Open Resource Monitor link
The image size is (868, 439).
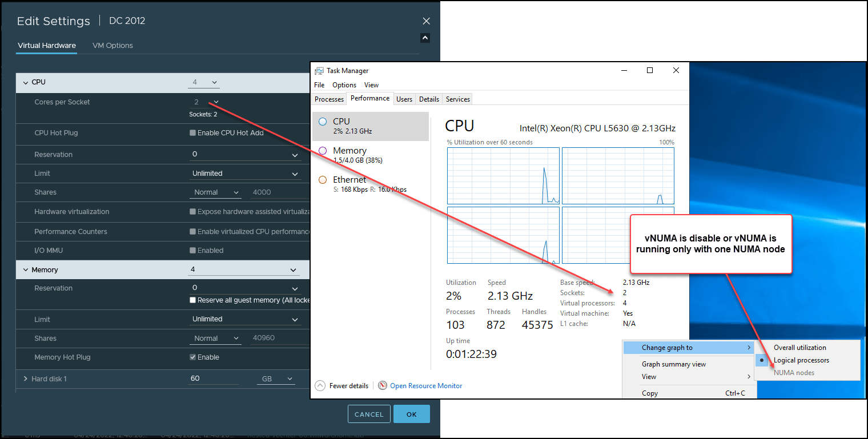[426, 386]
